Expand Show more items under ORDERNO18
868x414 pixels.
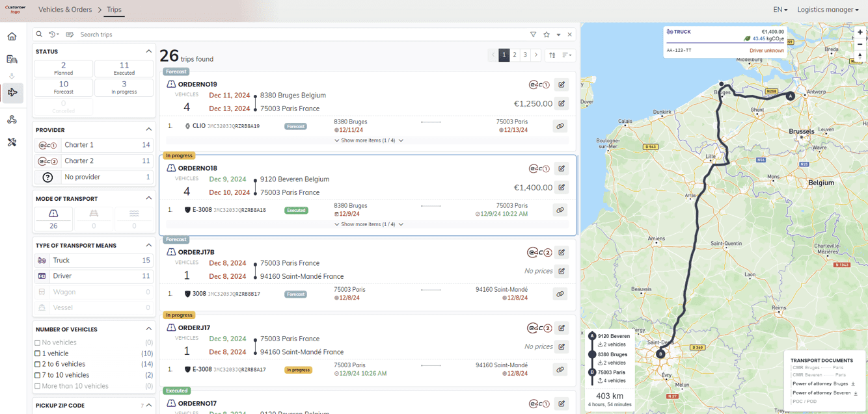coord(368,224)
